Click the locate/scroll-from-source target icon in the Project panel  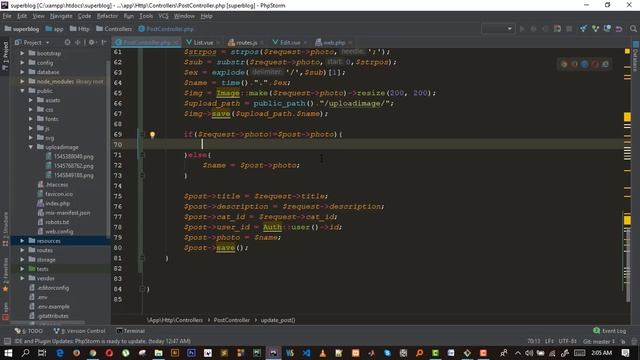tap(67, 42)
